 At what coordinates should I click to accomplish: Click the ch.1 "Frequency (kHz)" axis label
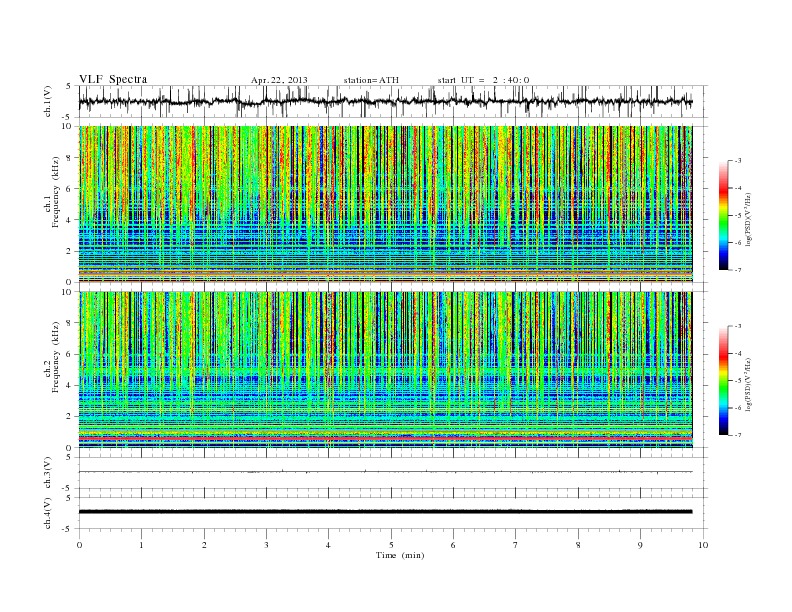tap(55, 192)
